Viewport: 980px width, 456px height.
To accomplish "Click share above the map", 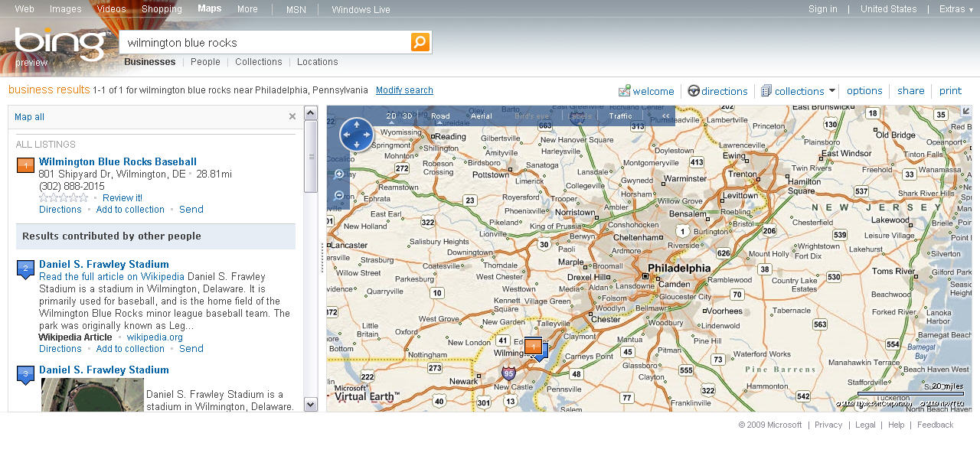I will pos(911,91).
